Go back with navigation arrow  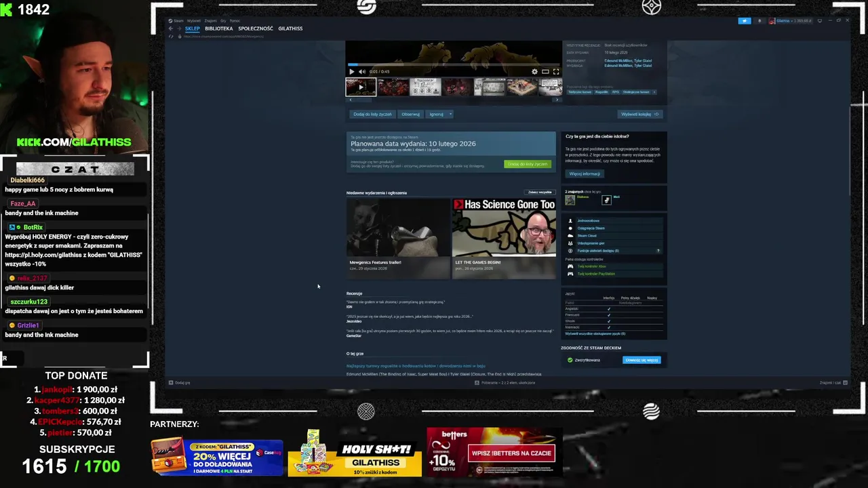171,28
